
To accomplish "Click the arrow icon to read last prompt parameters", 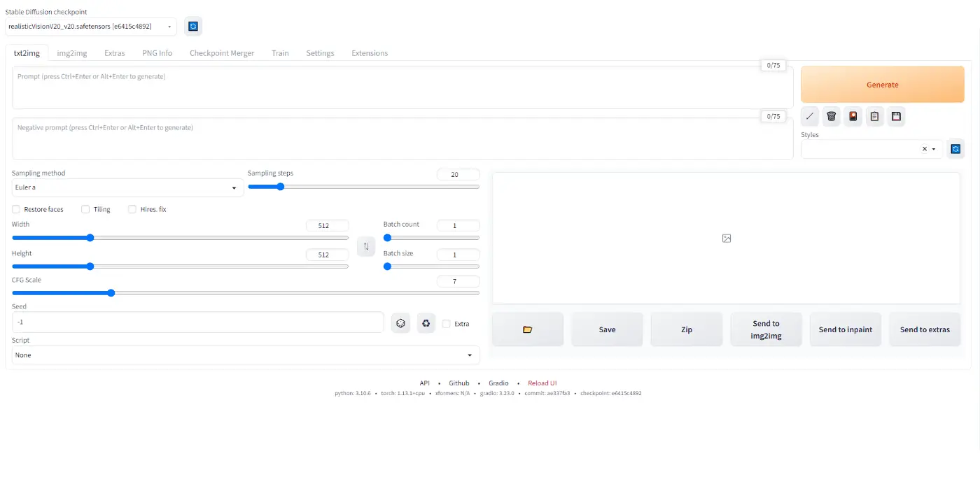I will pyautogui.click(x=810, y=116).
